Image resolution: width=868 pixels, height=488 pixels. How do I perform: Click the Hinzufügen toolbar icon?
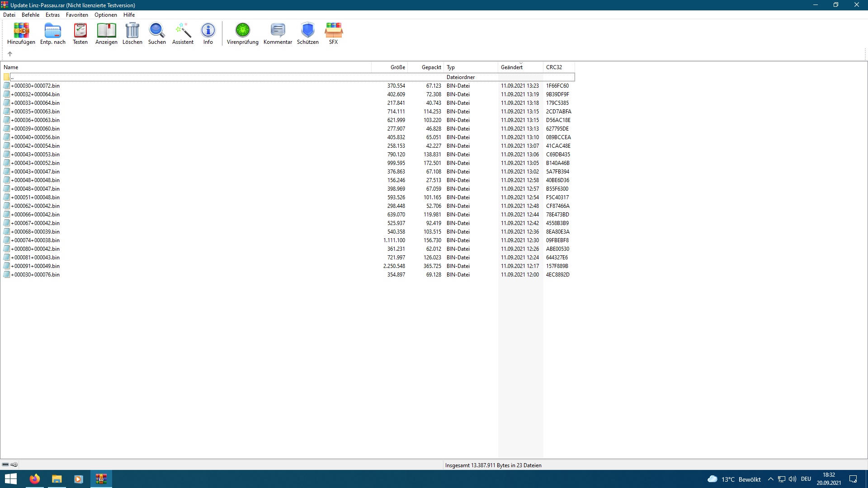pyautogui.click(x=21, y=33)
